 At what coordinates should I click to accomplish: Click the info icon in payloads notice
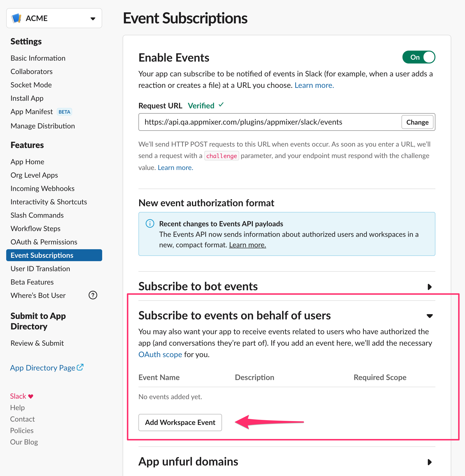pos(150,224)
